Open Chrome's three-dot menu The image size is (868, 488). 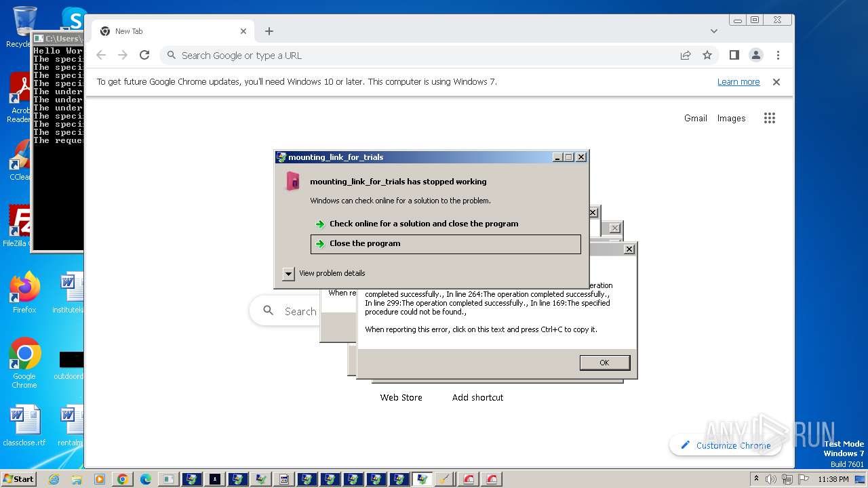(778, 56)
